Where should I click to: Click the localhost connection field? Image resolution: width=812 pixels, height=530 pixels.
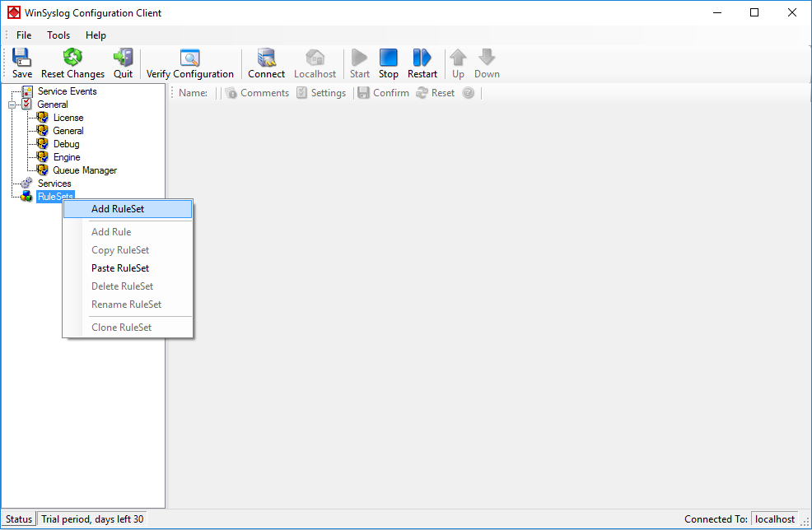(775, 519)
